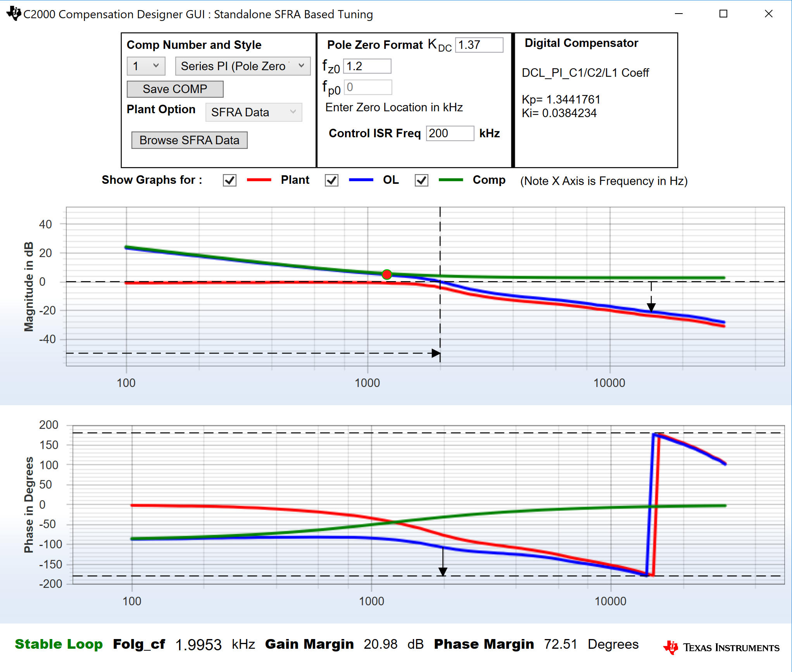The image size is (792, 672).
Task: Click the Note X Axis is Frequency text
Action: [604, 181]
